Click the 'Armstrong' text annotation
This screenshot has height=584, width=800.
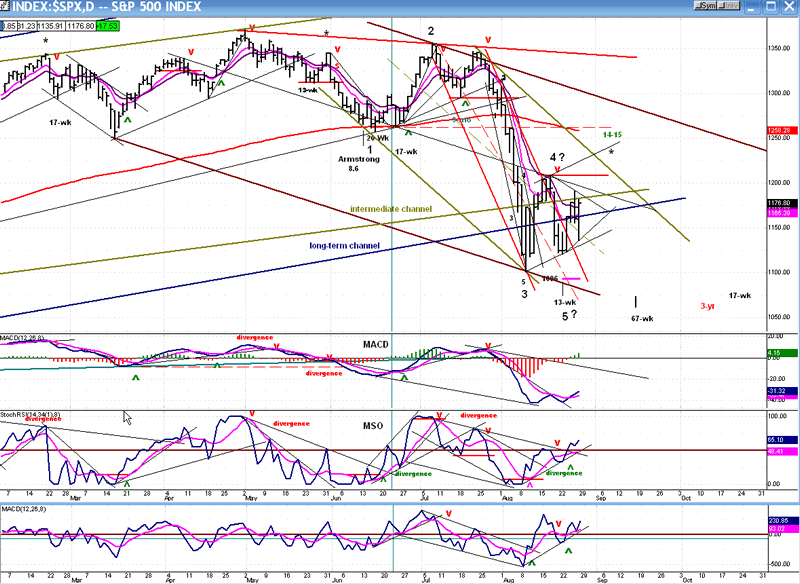click(x=359, y=159)
